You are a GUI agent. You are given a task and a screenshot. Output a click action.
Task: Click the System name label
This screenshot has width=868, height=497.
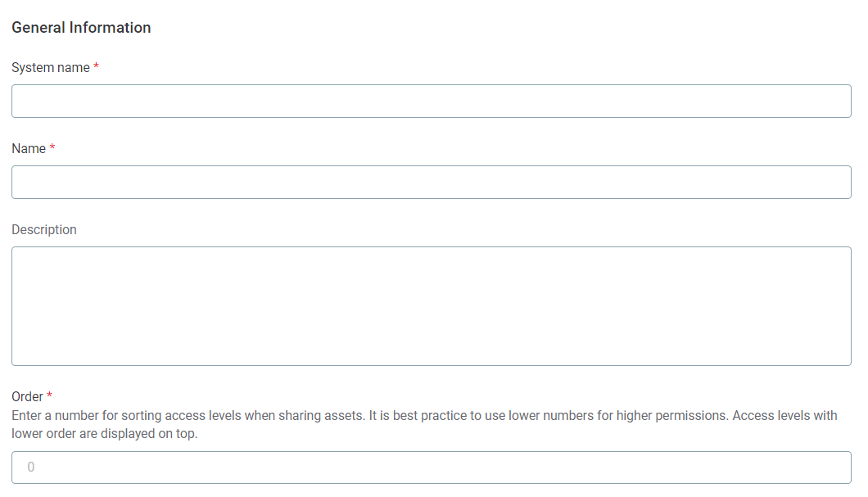coord(51,68)
